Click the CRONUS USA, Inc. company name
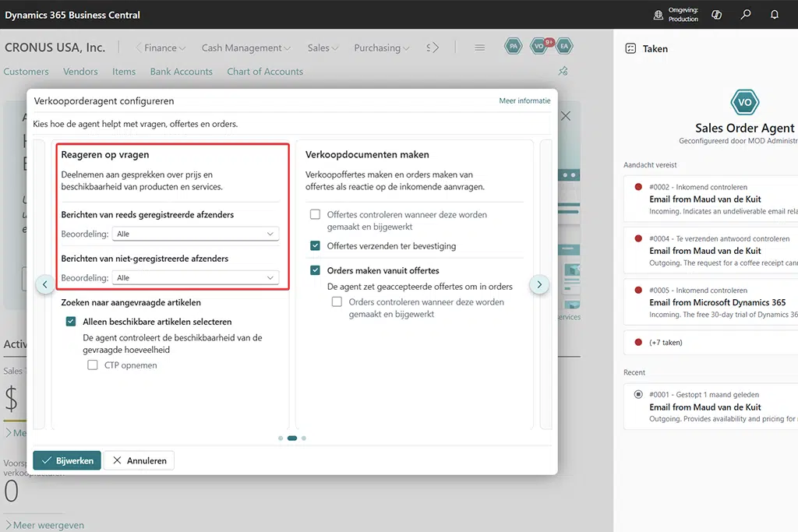This screenshot has height=532, width=798. point(55,48)
